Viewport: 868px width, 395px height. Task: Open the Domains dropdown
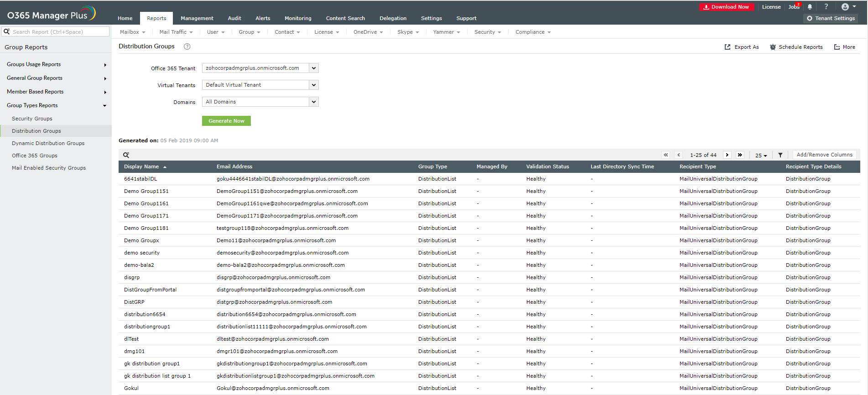pos(260,102)
